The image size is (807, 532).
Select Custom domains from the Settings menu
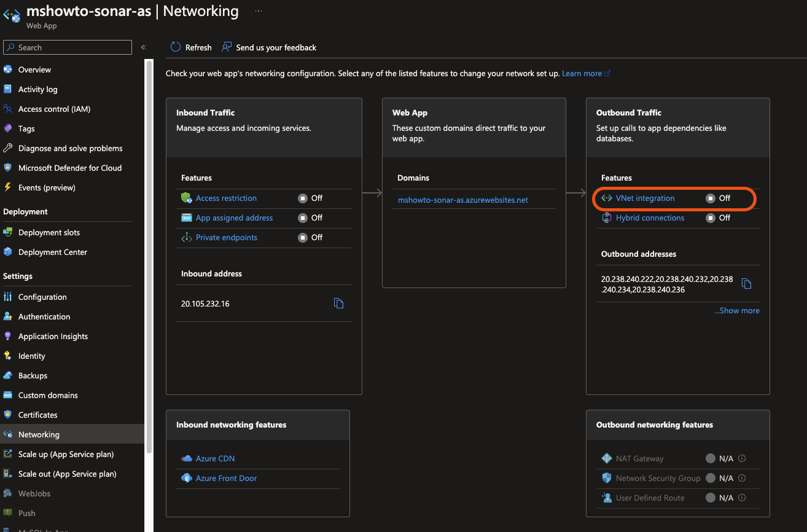(48, 395)
